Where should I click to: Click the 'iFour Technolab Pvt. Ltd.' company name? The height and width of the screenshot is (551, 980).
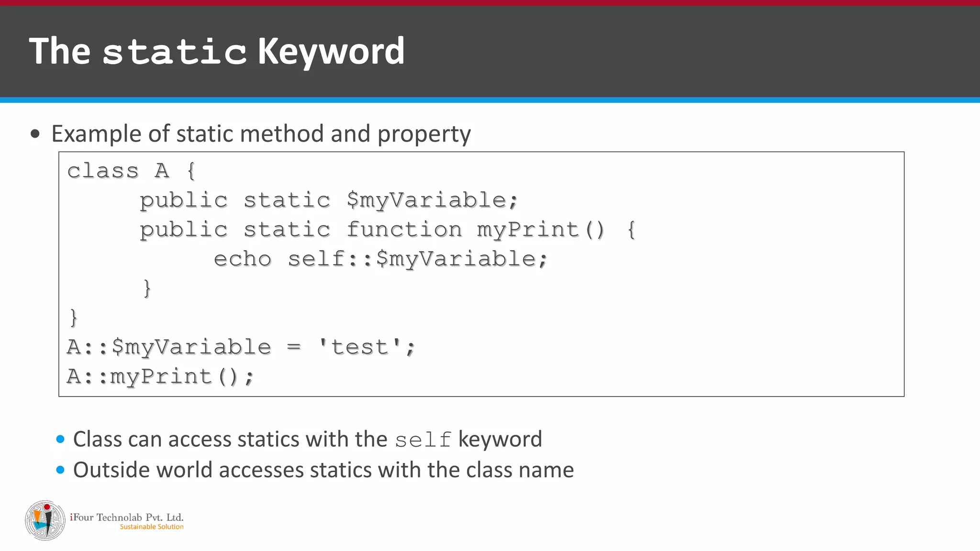tap(127, 517)
